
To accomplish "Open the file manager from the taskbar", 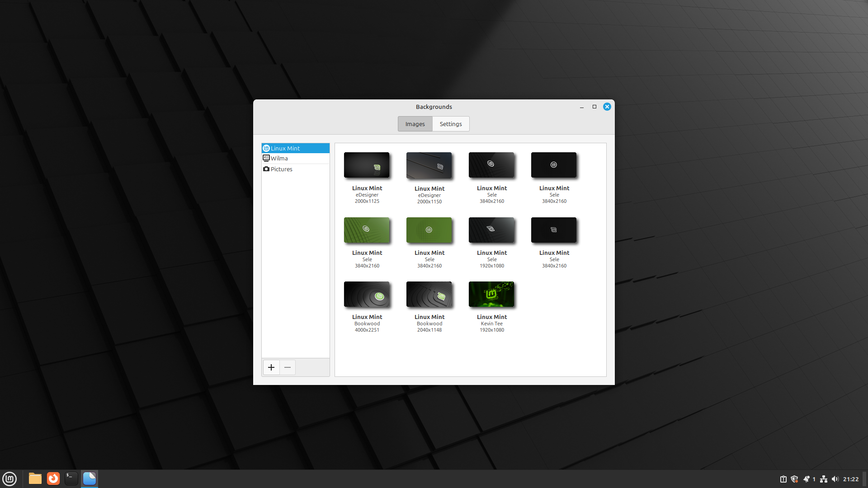I will pyautogui.click(x=35, y=479).
